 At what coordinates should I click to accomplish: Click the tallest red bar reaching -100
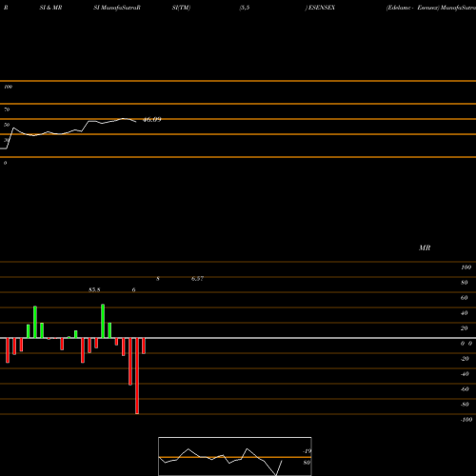[x=137, y=376]
